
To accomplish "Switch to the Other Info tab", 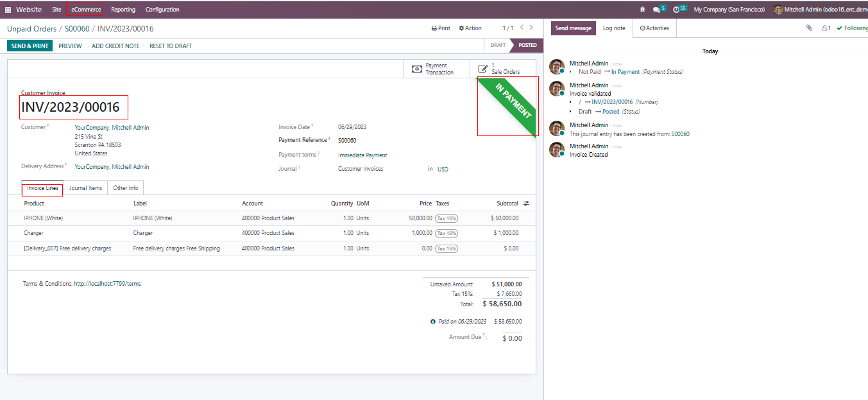I will [x=125, y=188].
